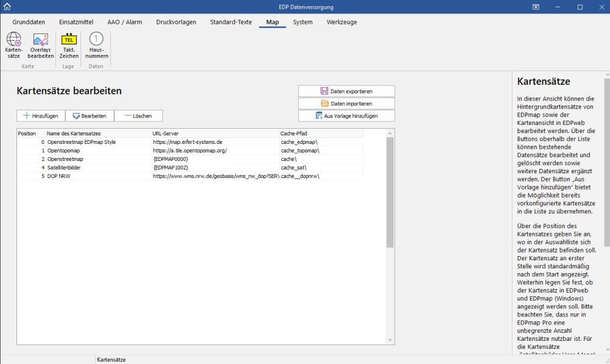The width and height of the screenshot is (610, 364).
Task: Maximize the EDP Datenversorgung window
Action: click(580, 7)
